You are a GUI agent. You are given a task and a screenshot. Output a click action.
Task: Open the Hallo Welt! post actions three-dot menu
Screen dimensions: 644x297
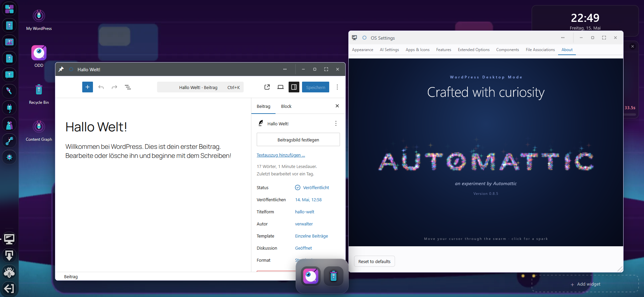[336, 123]
